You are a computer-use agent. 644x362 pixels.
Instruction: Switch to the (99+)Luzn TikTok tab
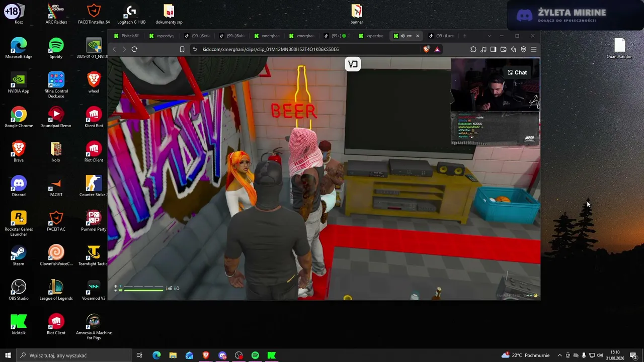[441, 36]
